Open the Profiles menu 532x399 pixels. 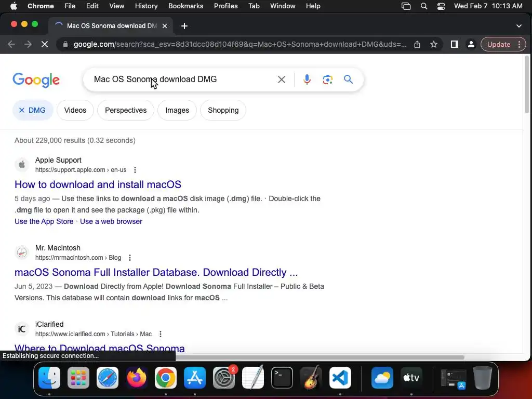click(225, 6)
